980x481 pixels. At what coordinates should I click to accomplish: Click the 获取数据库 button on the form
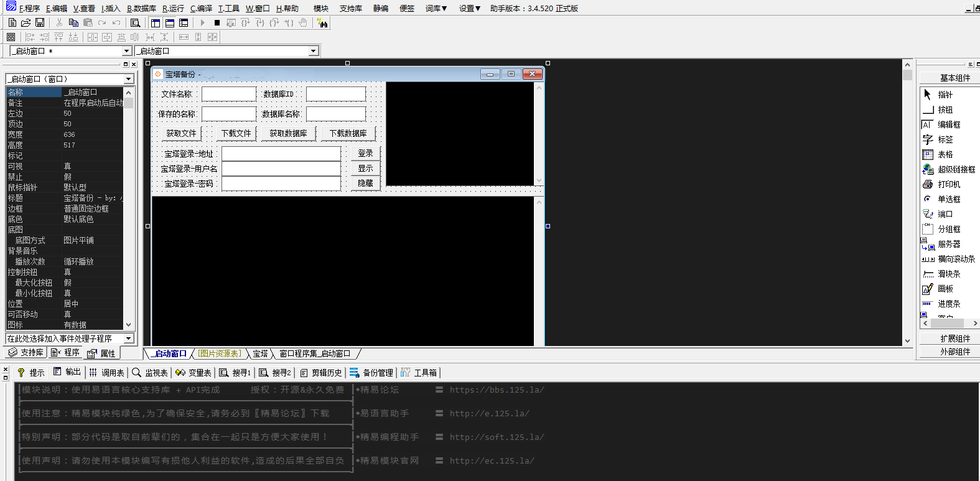point(288,133)
